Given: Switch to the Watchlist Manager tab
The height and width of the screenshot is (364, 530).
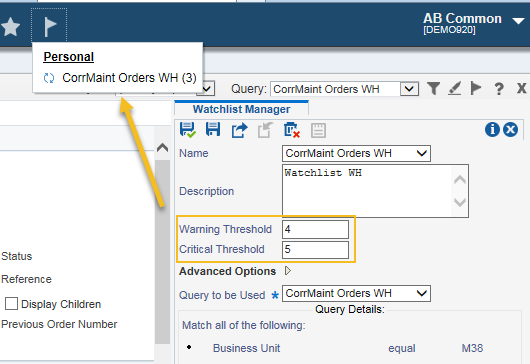Looking at the screenshot, I should coord(241,109).
